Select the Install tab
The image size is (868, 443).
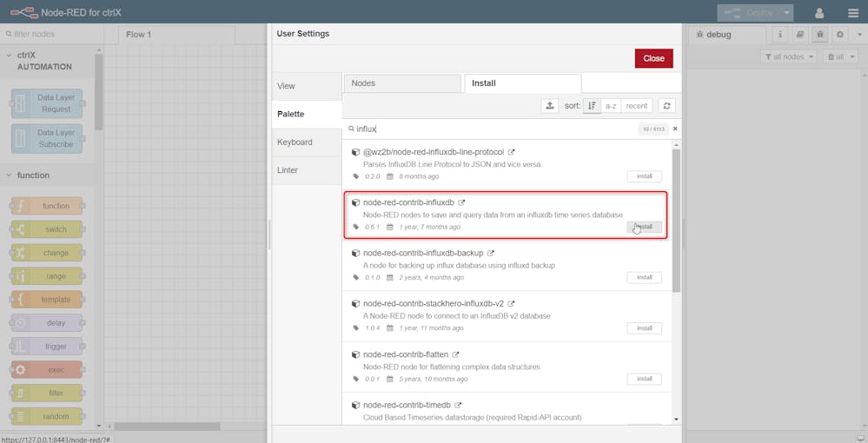[x=522, y=83]
